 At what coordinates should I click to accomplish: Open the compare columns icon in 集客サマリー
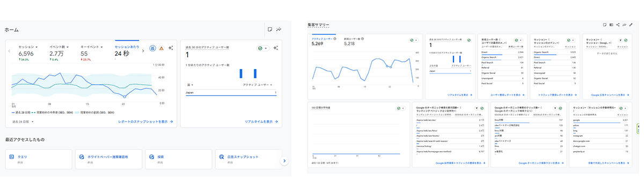pyautogui.click(x=611, y=24)
